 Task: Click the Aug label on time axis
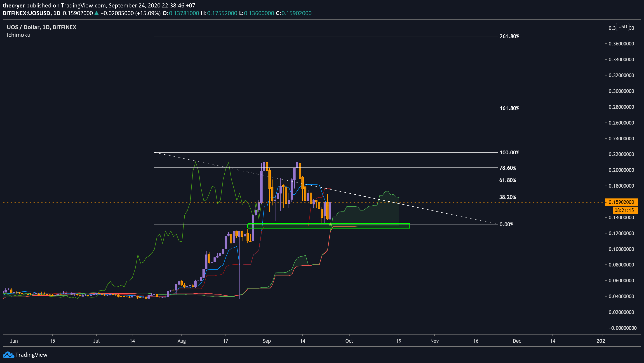point(181,341)
